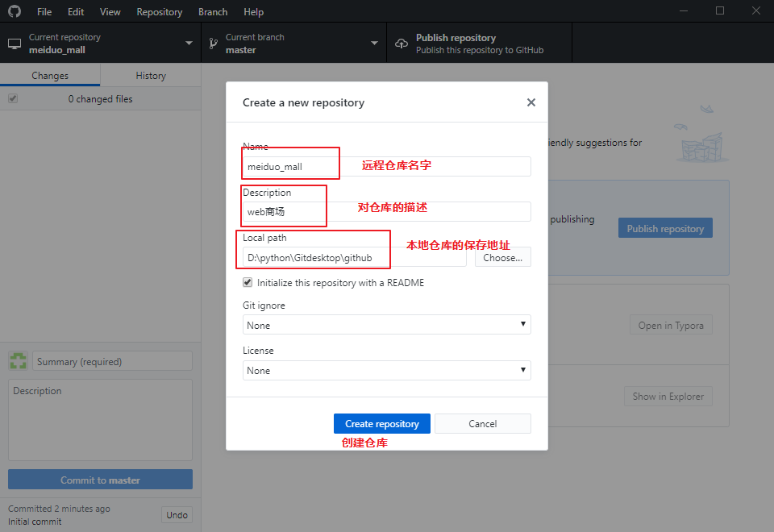774x532 pixels.
Task: Open the License dropdown
Action: click(386, 370)
